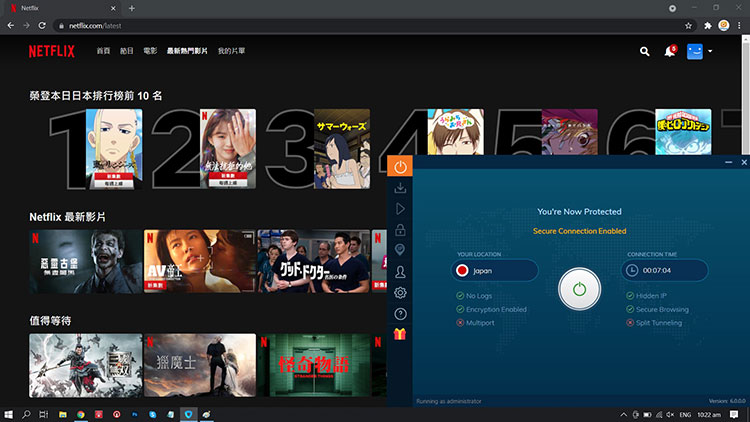750x422 pixels.
Task: Bookmark this page with star icon
Action: pyautogui.click(x=688, y=25)
